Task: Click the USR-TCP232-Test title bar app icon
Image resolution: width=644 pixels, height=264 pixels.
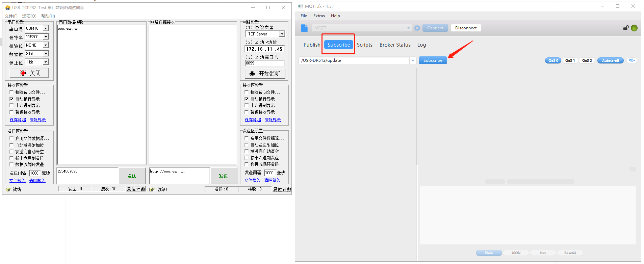Action: (x=8, y=7)
